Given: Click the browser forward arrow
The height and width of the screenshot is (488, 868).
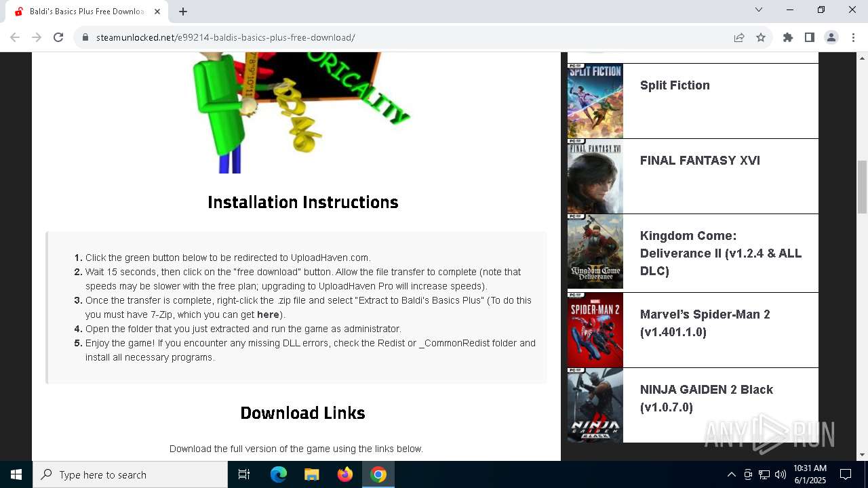Looking at the screenshot, I should pyautogui.click(x=37, y=37).
